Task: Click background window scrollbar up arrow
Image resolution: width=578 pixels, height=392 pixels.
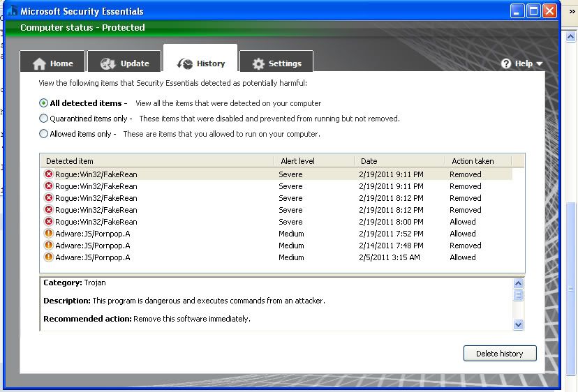Action: (x=570, y=36)
